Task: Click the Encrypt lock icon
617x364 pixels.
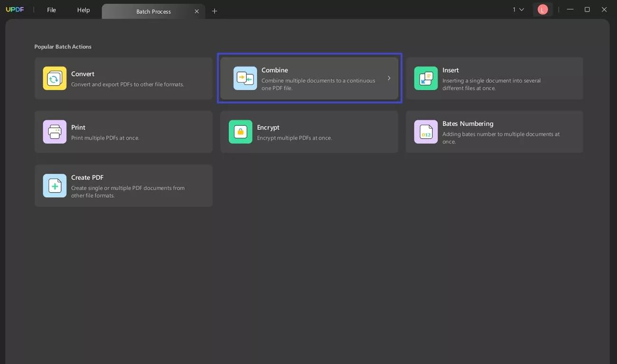Action: tap(240, 132)
